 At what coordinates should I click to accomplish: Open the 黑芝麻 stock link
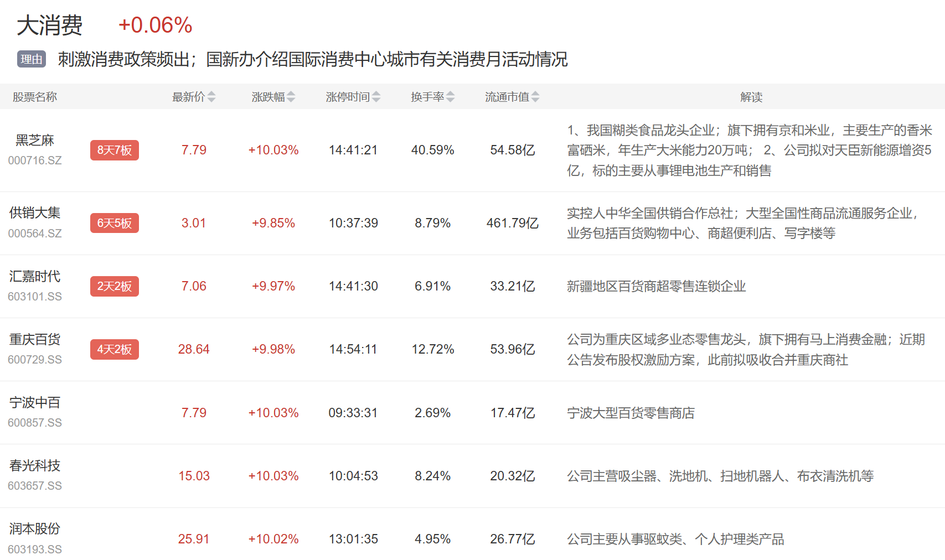[x=35, y=141]
